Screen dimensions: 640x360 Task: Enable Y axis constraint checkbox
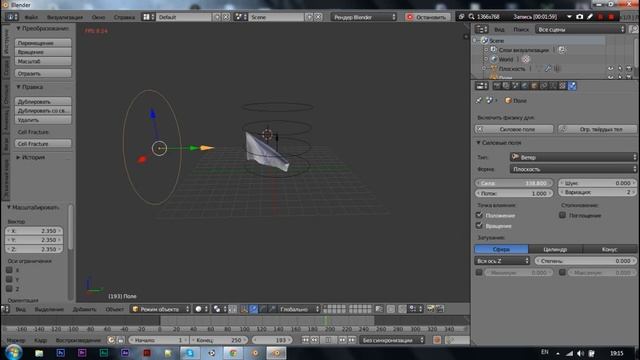click(9, 279)
